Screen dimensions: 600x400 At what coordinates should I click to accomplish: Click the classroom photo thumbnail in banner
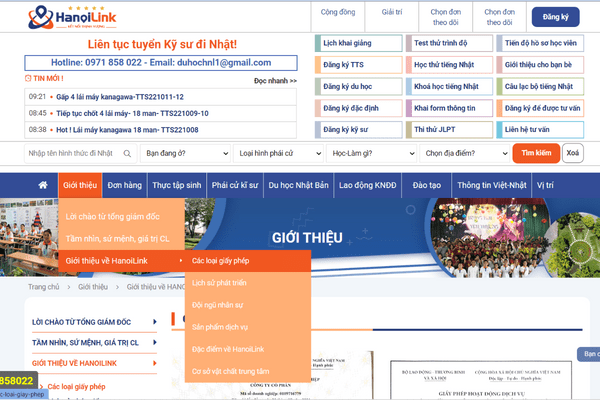click(x=29, y=237)
